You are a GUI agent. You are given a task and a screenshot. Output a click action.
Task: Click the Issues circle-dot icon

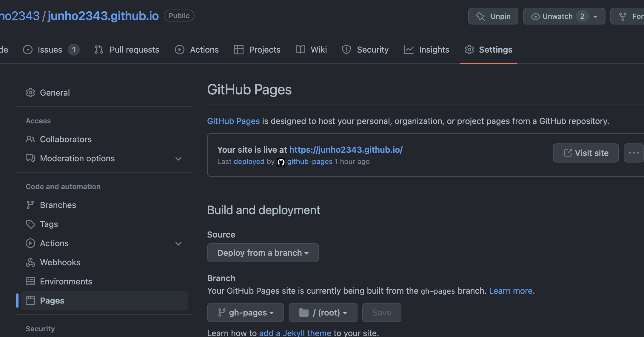click(x=28, y=50)
